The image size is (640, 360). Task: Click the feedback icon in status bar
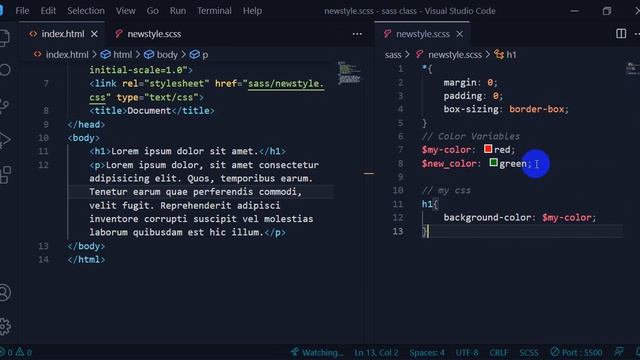[x=619, y=352]
